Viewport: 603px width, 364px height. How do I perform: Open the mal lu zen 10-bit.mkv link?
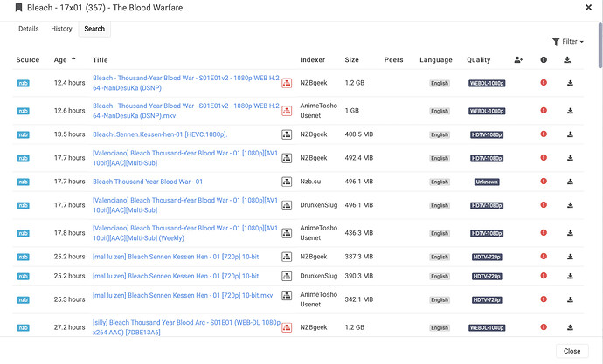tap(183, 295)
